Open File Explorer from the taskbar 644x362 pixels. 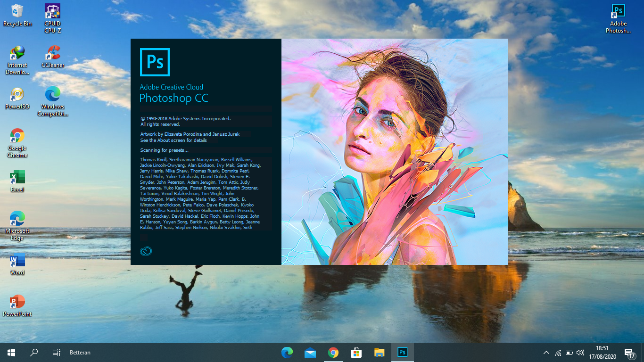tap(380, 352)
